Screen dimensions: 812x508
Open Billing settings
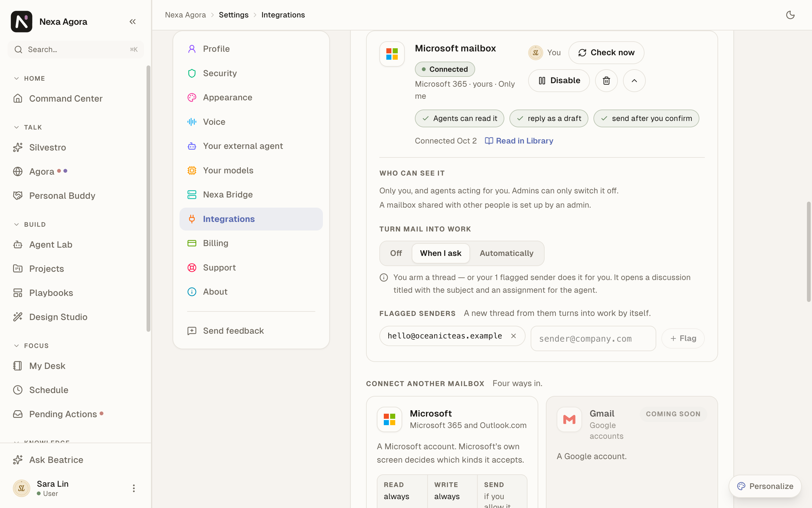[x=251, y=243]
